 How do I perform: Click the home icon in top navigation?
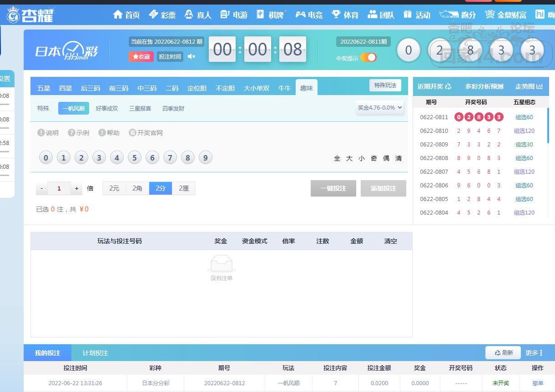point(118,15)
